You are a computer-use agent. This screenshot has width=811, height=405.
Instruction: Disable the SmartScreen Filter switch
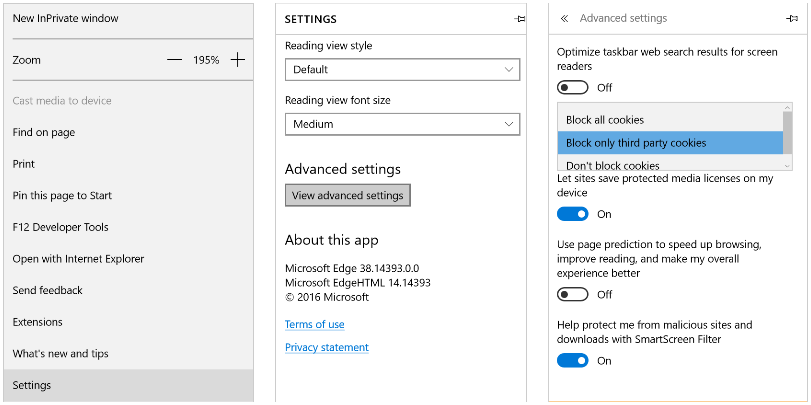click(x=573, y=361)
